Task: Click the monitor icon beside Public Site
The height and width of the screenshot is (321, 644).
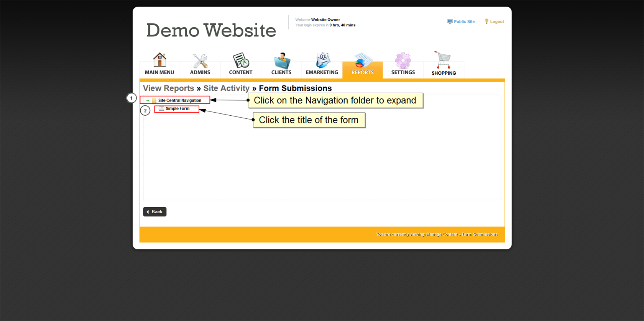Action: coord(450,22)
